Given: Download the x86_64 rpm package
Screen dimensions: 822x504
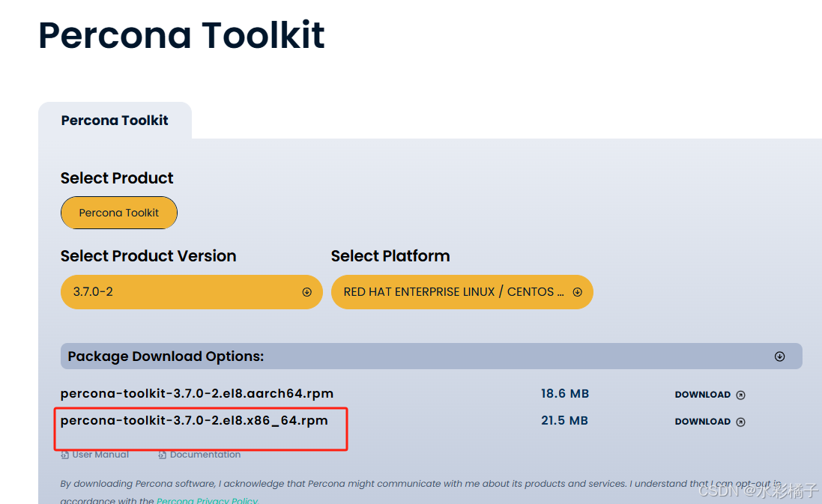Looking at the screenshot, I should [710, 422].
